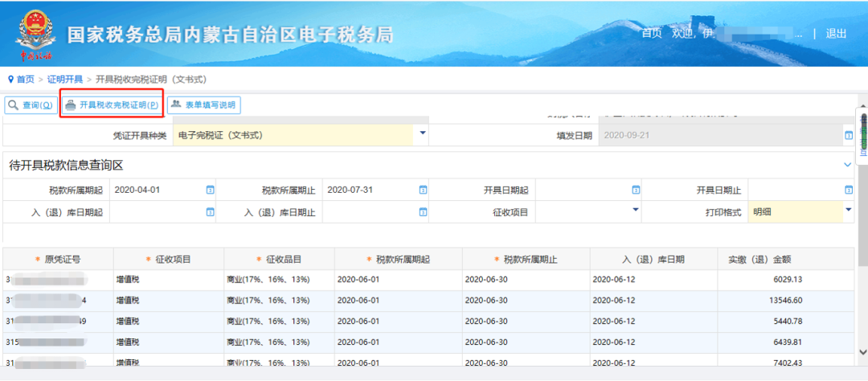Open calendar for 开具日期起
This screenshot has height=381, width=868.
click(636, 190)
